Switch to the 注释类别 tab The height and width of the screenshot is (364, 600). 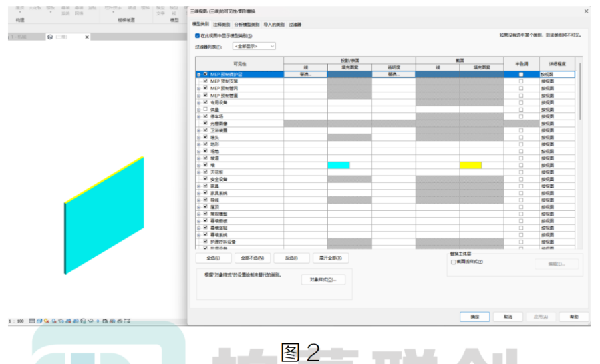point(222,25)
